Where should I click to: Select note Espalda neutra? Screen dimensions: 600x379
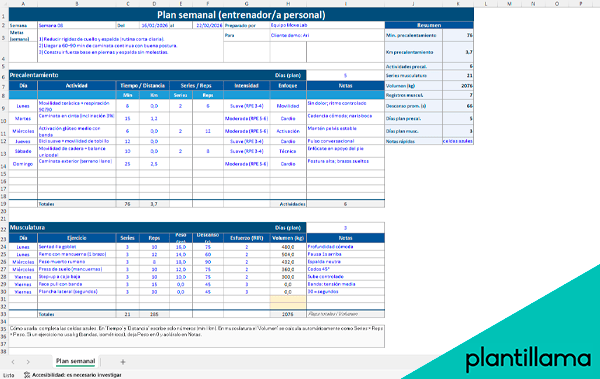pos(345,262)
